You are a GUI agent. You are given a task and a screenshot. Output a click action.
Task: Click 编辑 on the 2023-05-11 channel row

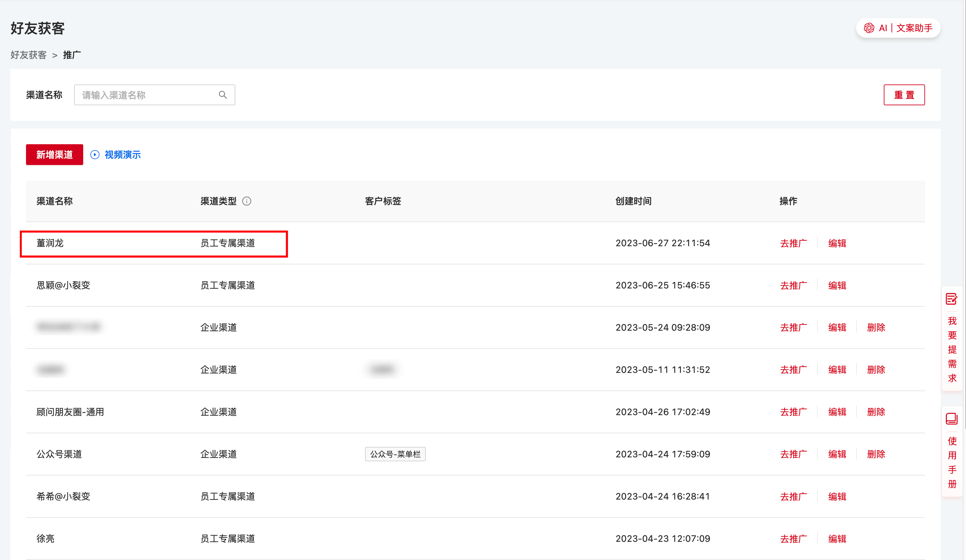point(837,370)
